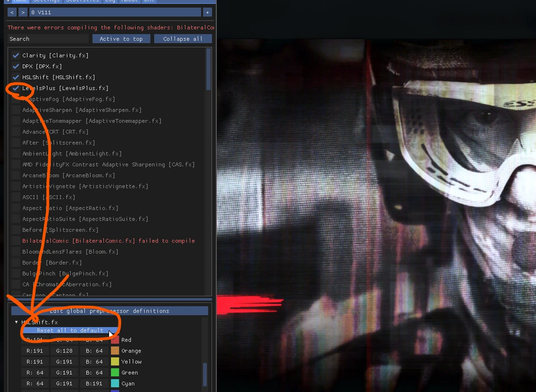Click the effects list scrollbar
The height and width of the screenshot is (392, 536).
pyautogui.click(x=209, y=69)
